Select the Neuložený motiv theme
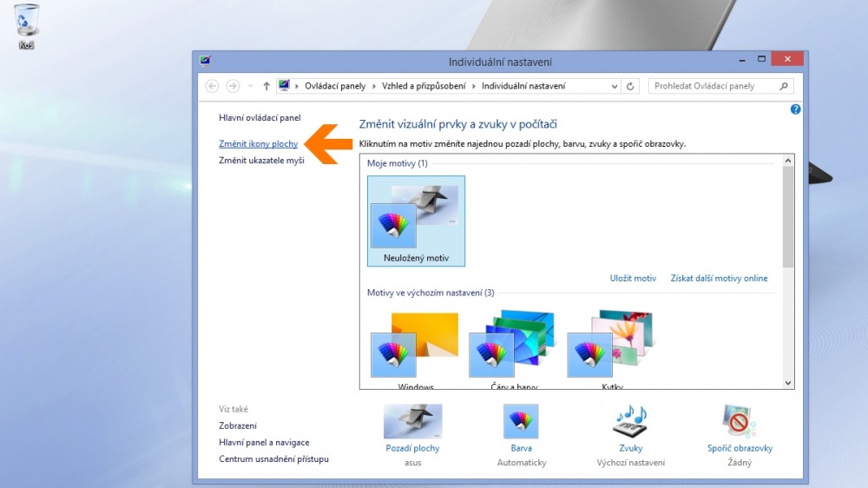The height and width of the screenshot is (488, 868). [416, 221]
